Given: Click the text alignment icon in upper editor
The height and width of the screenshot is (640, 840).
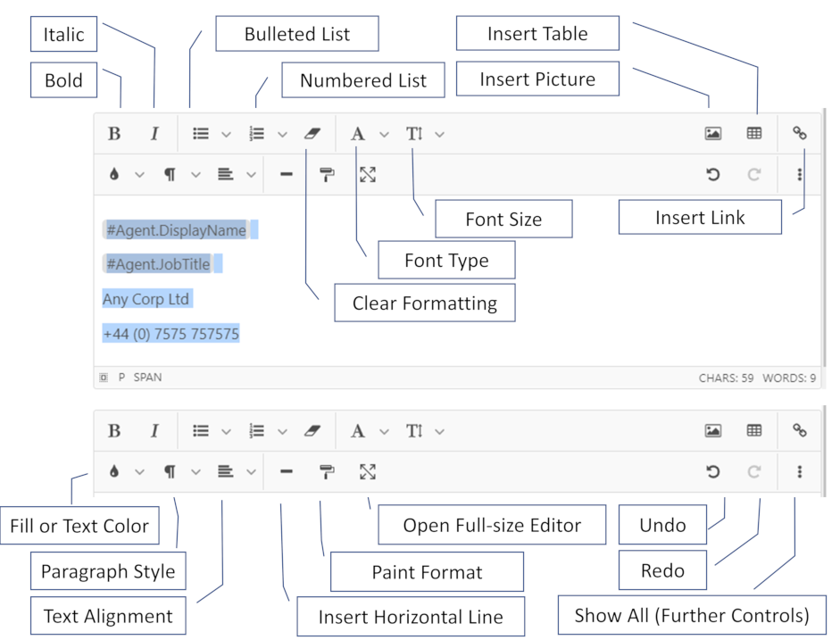Looking at the screenshot, I should point(226,174).
